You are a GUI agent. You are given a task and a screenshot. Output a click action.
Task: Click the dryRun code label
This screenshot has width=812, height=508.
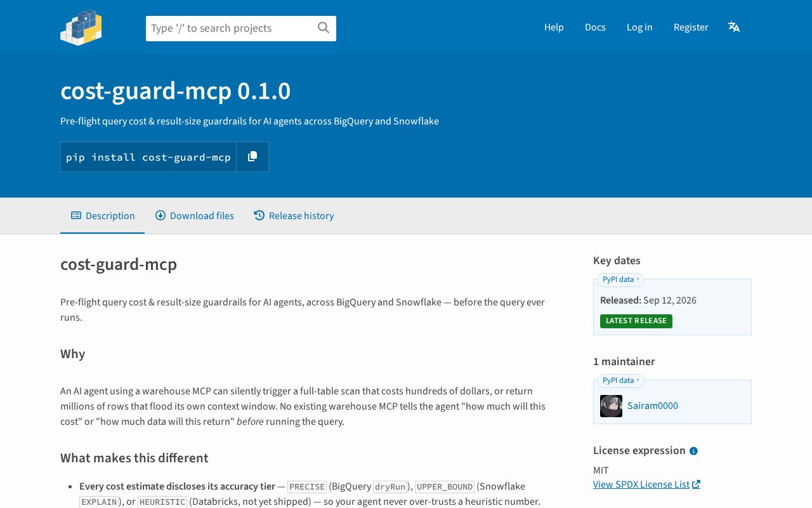(x=390, y=486)
